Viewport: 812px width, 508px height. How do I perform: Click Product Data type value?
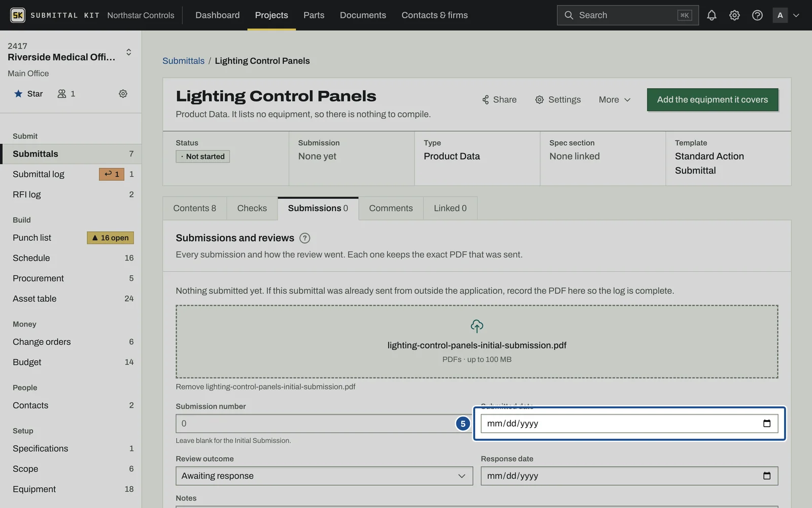click(452, 156)
